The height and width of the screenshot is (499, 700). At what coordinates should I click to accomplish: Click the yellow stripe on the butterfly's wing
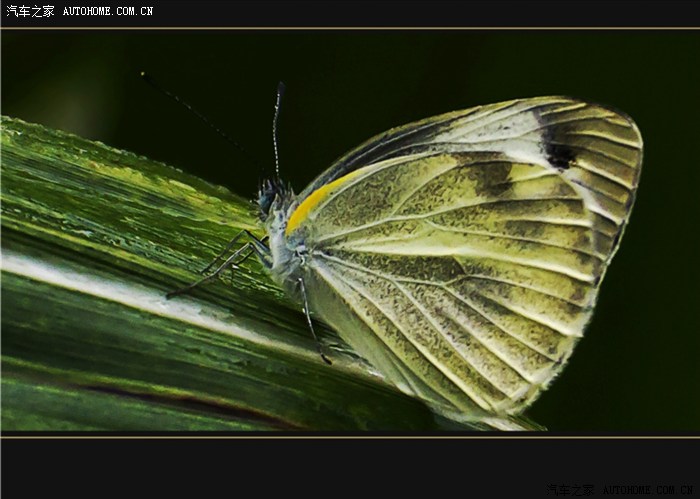(317, 200)
